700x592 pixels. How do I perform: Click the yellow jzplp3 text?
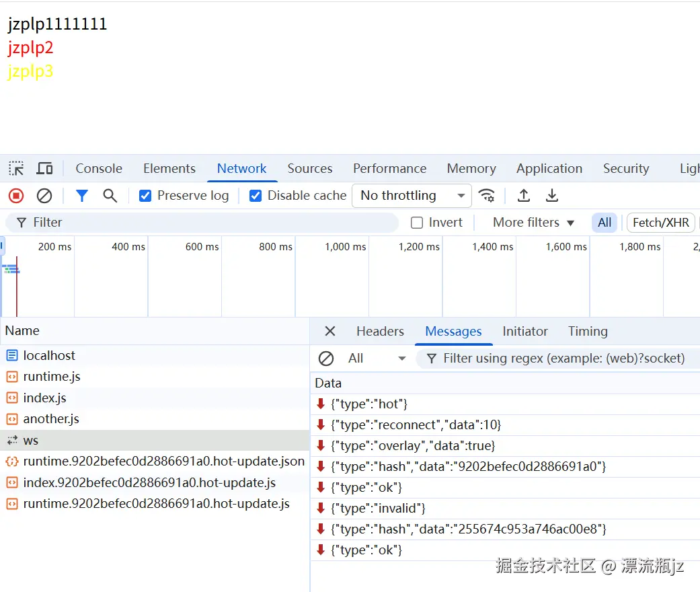coord(30,71)
